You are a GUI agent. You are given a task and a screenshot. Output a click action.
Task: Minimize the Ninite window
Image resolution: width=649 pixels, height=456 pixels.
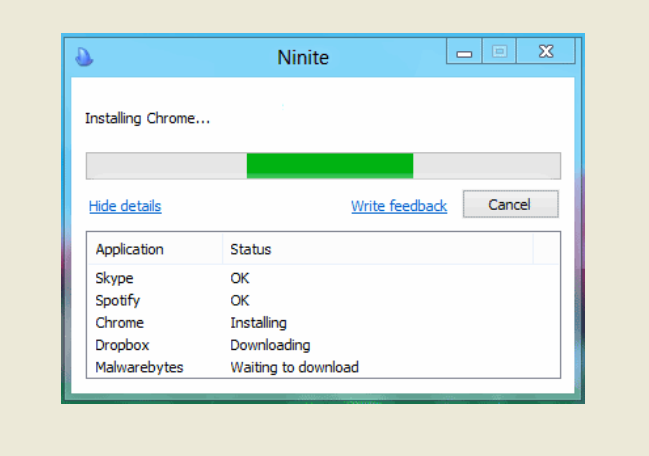pos(464,52)
